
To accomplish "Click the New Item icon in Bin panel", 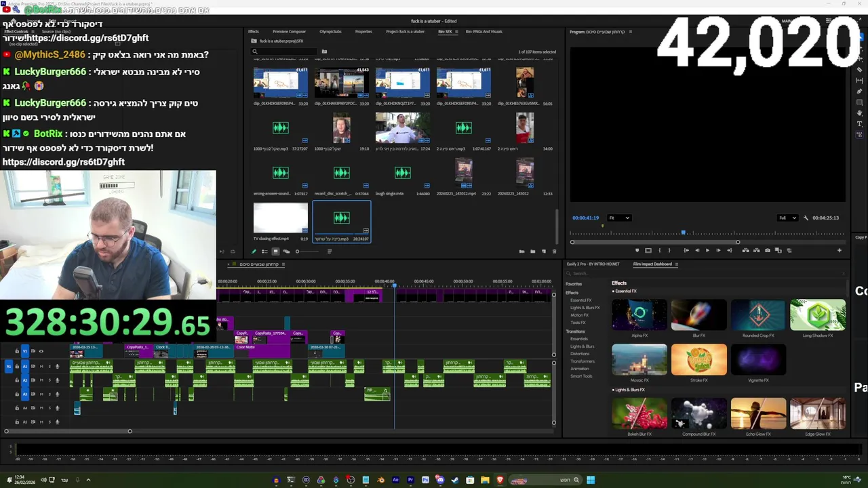I will click(544, 251).
